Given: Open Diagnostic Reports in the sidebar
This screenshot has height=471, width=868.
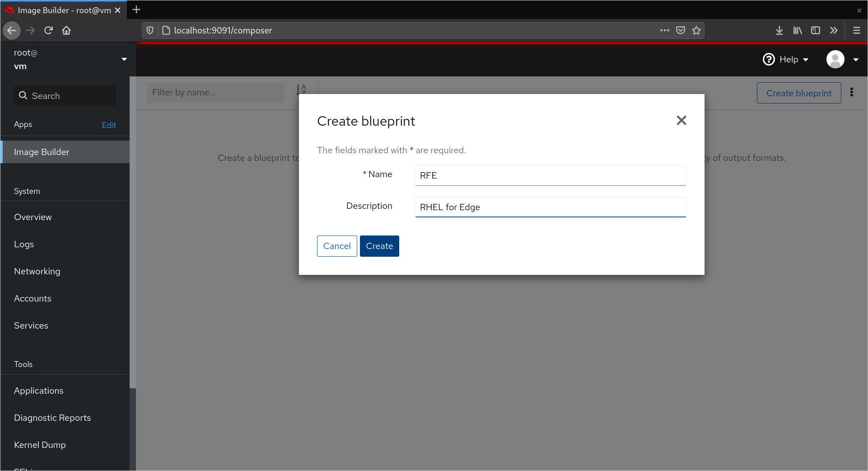Looking at the screenshot, I should point(65,418).
